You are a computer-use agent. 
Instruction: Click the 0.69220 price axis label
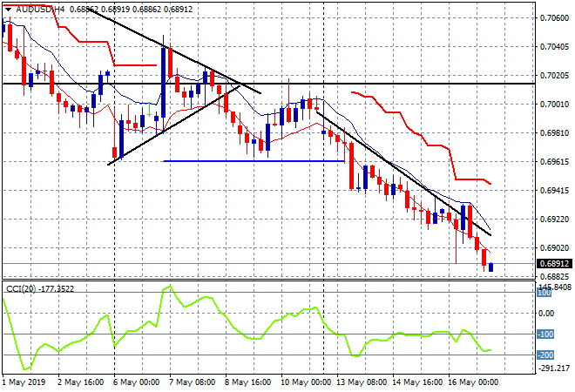click(554, 220)
